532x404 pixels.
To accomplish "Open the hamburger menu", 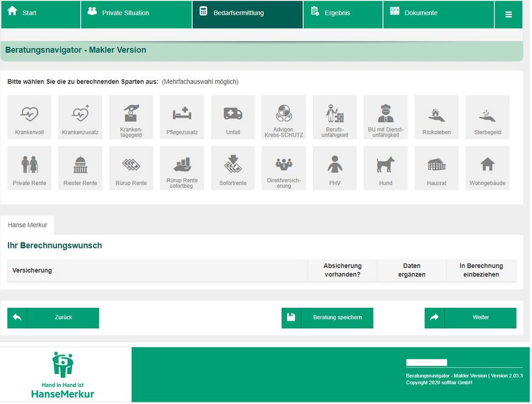I will point(509,14).
